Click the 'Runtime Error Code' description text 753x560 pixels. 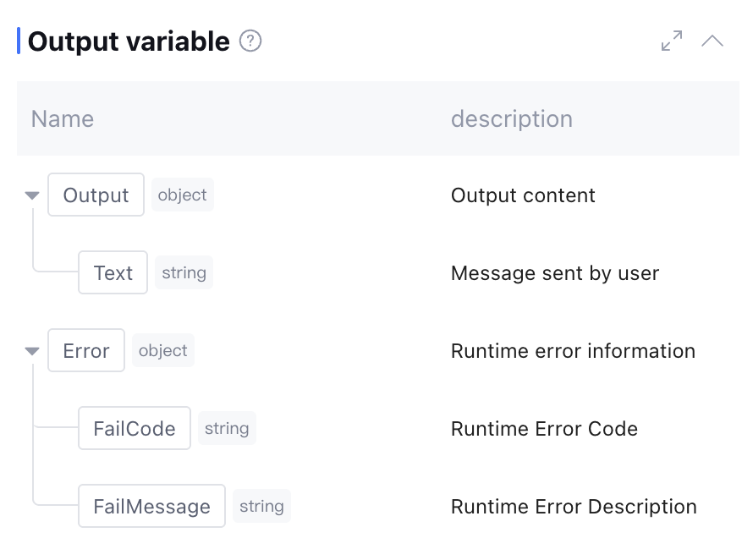(544, 429)
